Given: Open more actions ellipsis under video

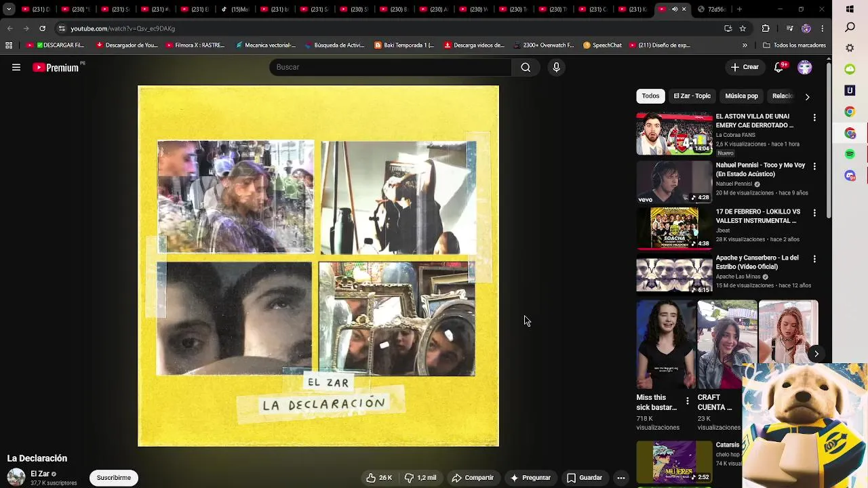Looking at the screenshot, I should point(620,478).
